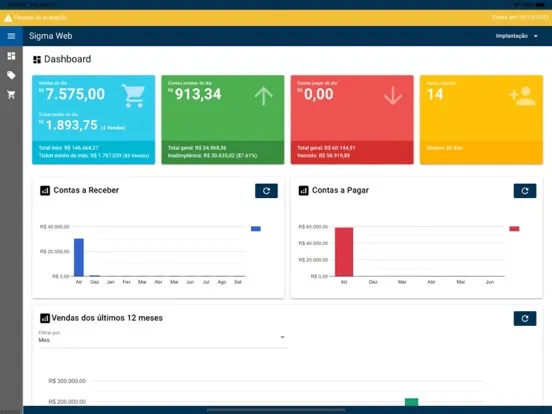Click the blue legend swatch in Contas a Receber
Image resolution: width=552 pixels, height=414 pixels.
[256, 228]
